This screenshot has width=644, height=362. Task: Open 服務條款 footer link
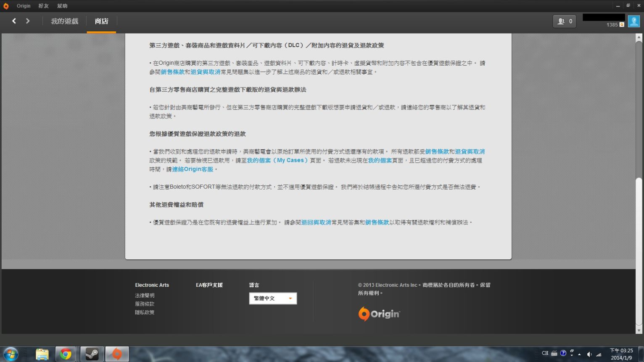(145, 304)
